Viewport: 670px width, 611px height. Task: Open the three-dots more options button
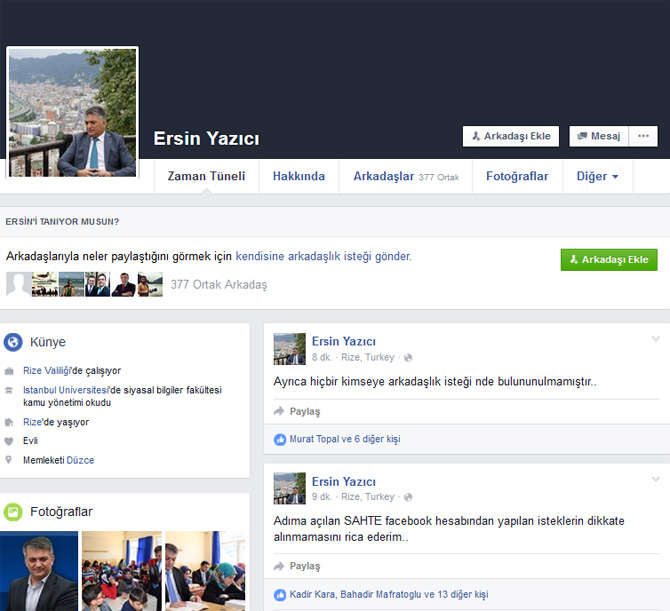643,136
